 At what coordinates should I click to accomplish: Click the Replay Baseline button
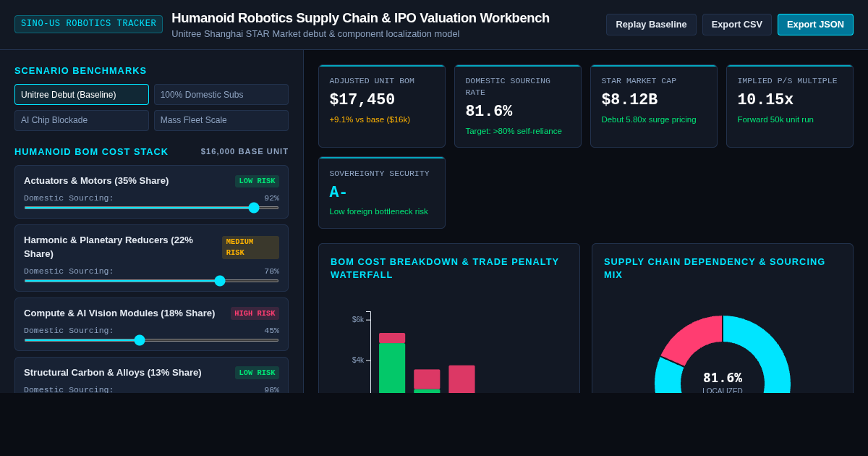tap(651, 25)
